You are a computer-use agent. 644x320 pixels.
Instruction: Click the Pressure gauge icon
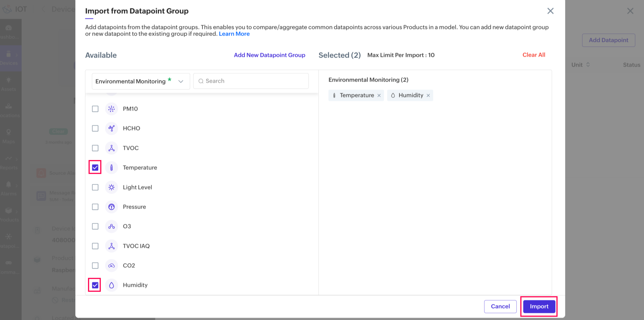(x=111, y=207)
